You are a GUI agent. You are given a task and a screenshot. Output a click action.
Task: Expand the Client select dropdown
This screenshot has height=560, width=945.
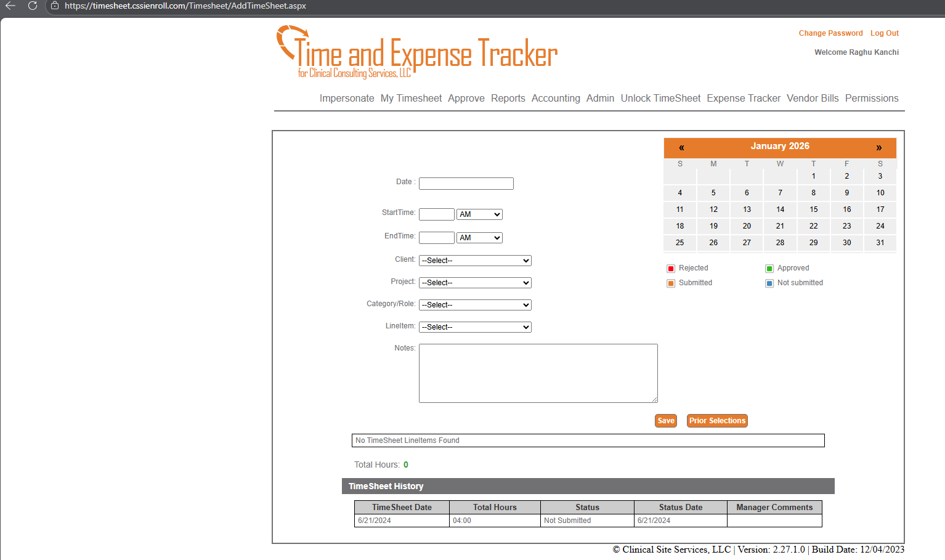(475, 261)
